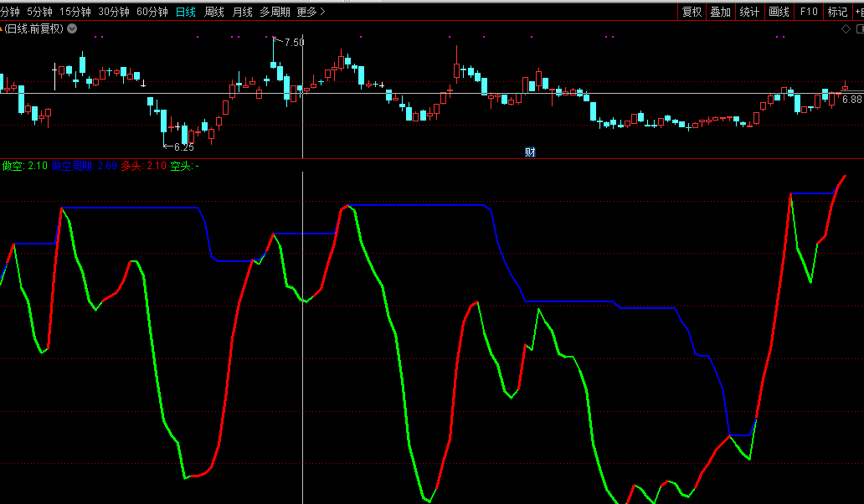The image size is (864, 504).
Task: Switch to the 5分钟 period tab
Action: (x=39, y=12)
